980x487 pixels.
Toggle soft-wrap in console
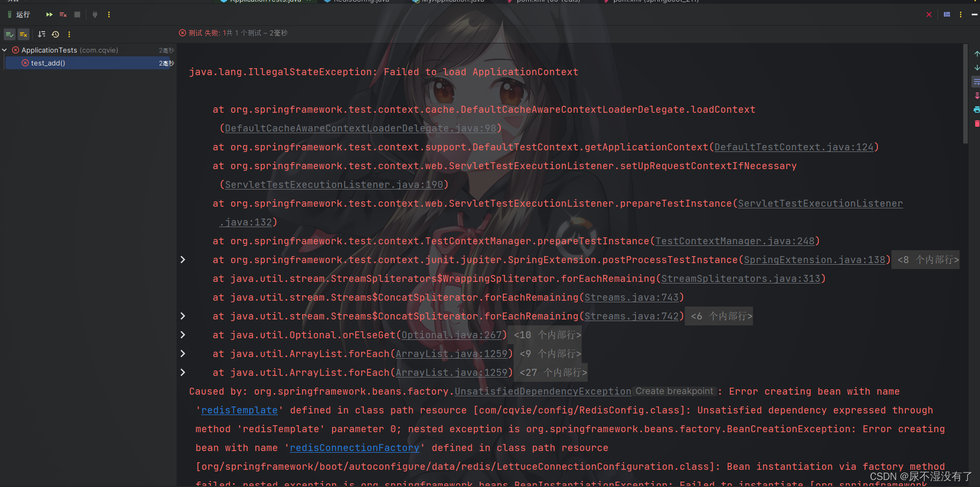[x=977, y=82]
